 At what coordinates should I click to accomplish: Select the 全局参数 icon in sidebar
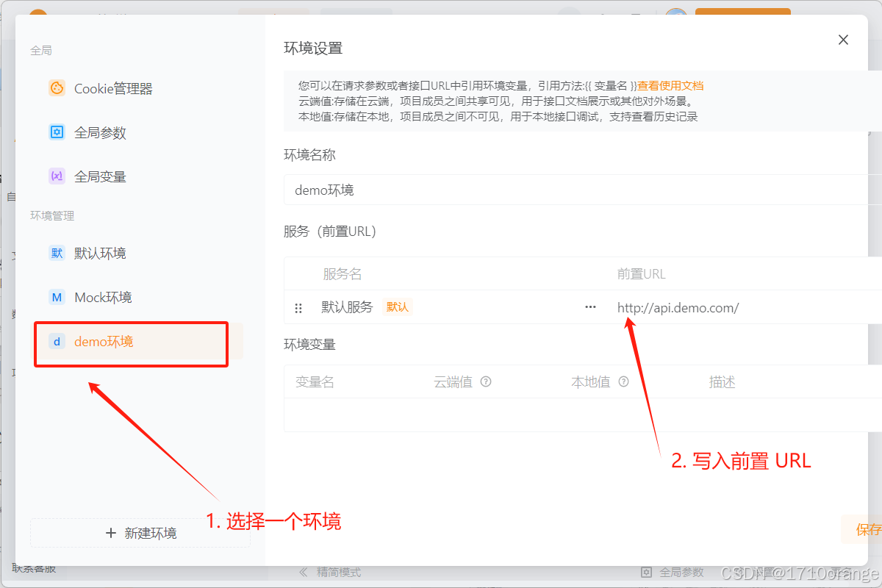coord(57,132)
